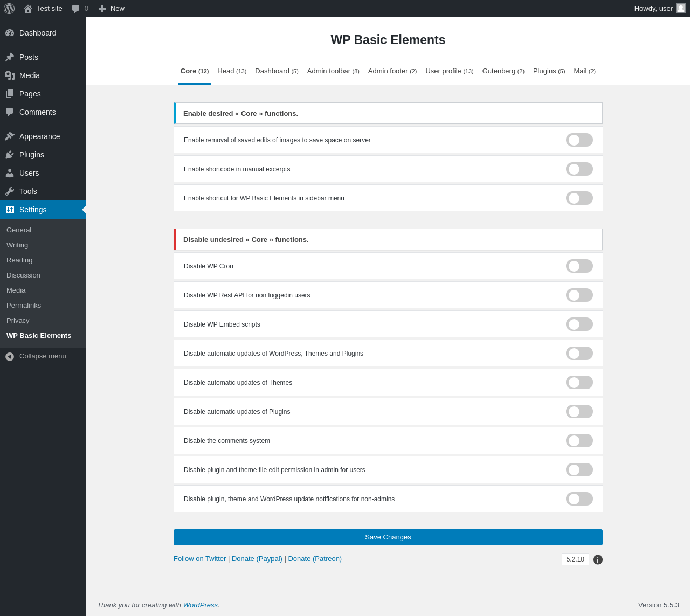
Task: Toggle shortcode in manual excerpts
Action: click(579, 169)
